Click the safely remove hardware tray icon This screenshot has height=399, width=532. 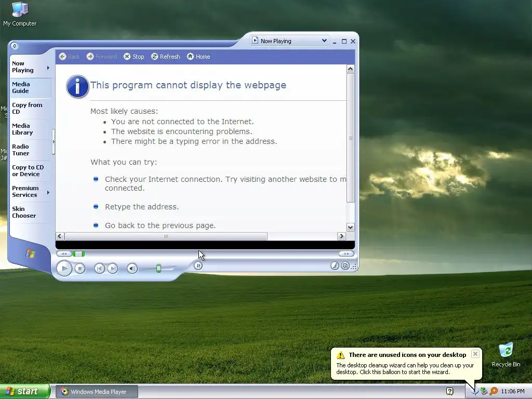click(x=484, y=392)
